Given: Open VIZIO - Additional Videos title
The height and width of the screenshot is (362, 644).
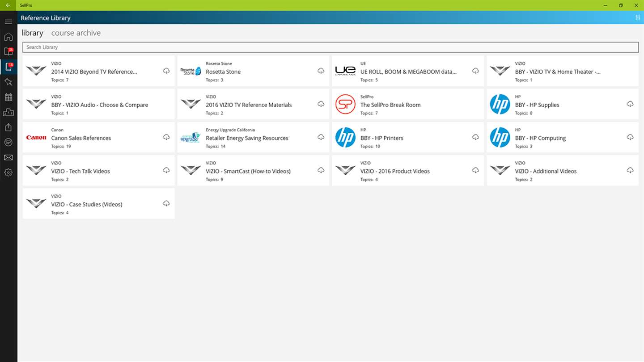Looking at the screenshot, I should pos(546,171).
